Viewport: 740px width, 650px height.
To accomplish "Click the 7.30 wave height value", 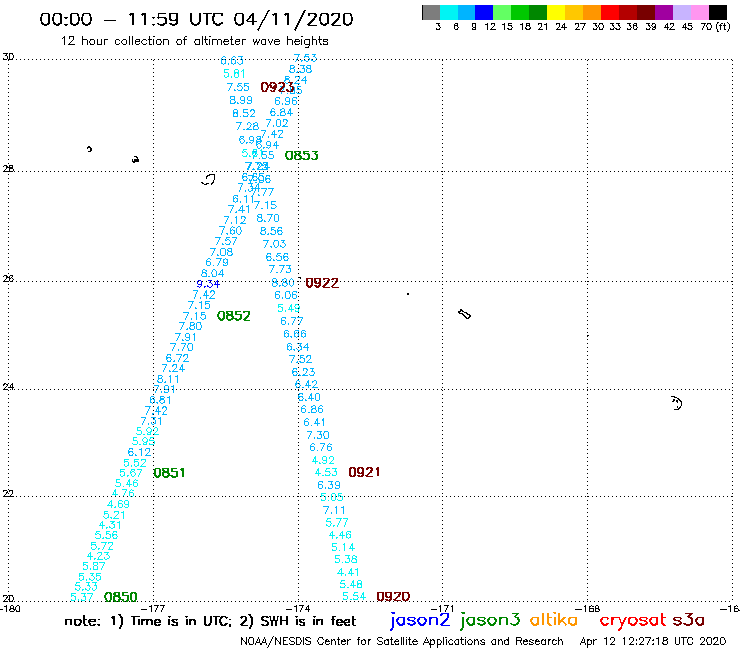I will coord(318,435).
